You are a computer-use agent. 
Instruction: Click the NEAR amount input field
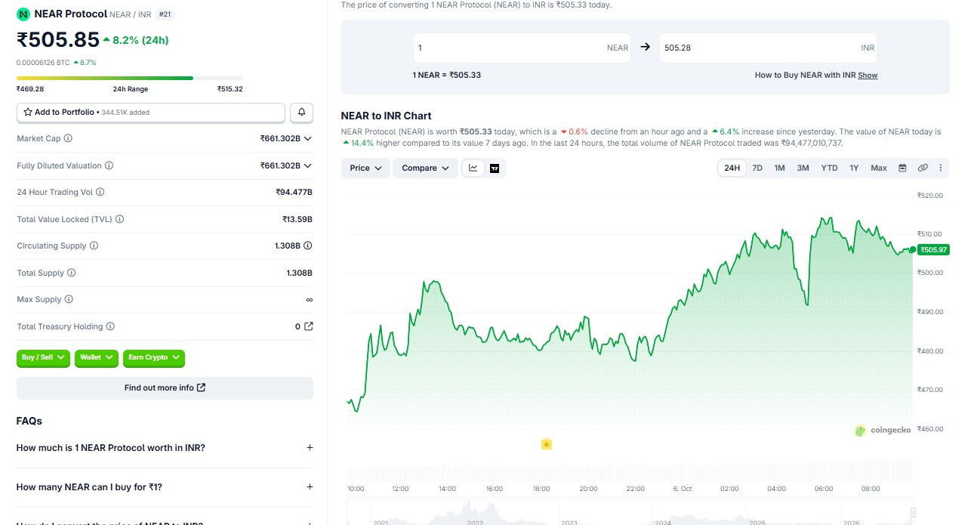[523, 48]
